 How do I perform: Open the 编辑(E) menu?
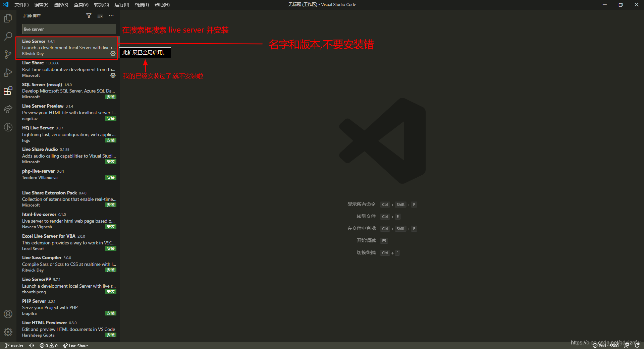[41, 5]
